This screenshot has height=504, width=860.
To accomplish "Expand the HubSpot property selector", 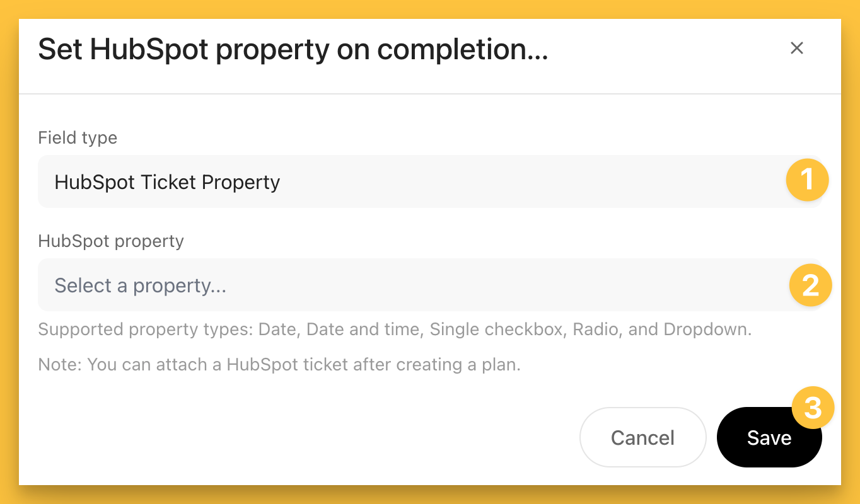I will point(410,285).
